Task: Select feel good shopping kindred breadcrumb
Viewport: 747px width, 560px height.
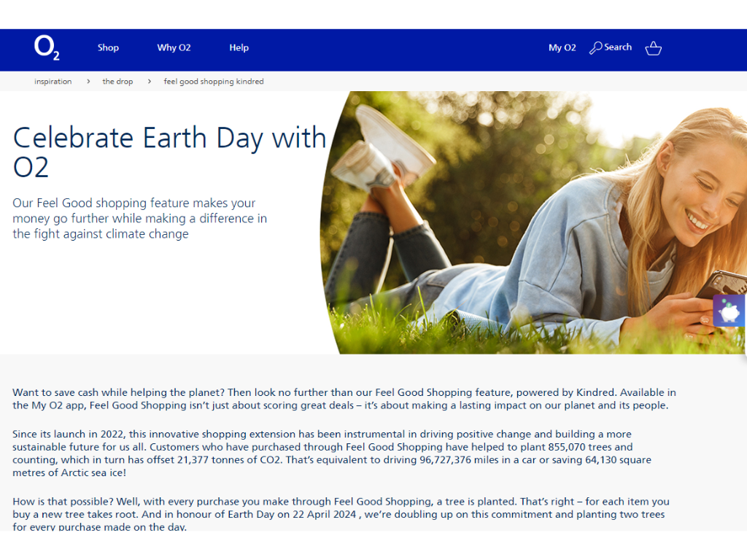Action: pos(214,82)
